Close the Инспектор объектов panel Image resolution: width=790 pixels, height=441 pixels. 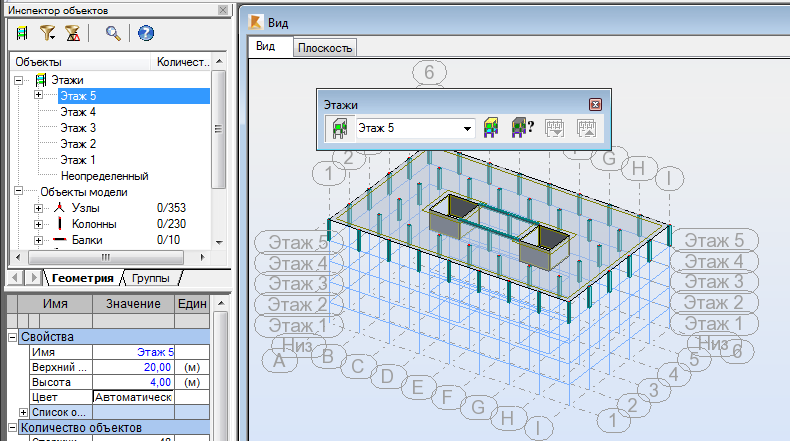click(223, 10)
